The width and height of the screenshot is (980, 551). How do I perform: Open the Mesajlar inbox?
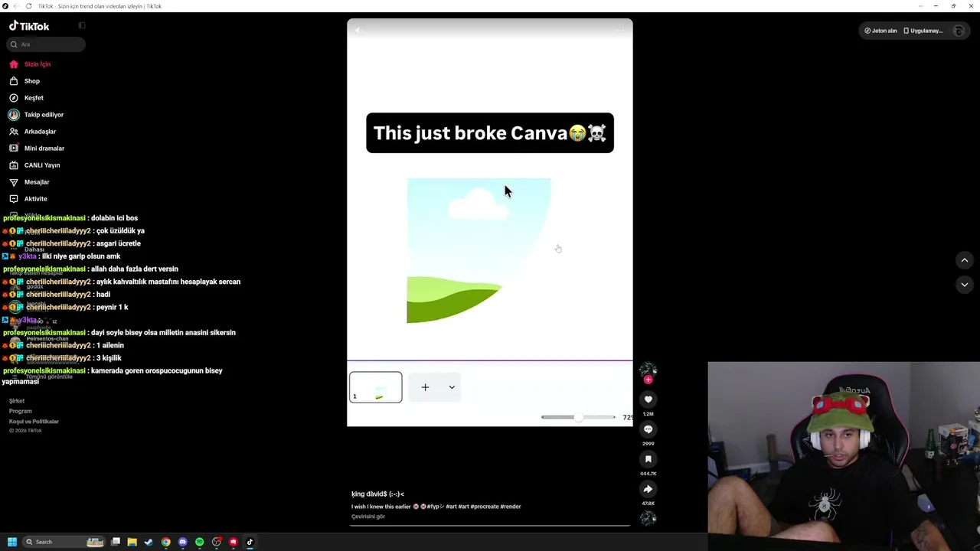click(x=29, y=182)
